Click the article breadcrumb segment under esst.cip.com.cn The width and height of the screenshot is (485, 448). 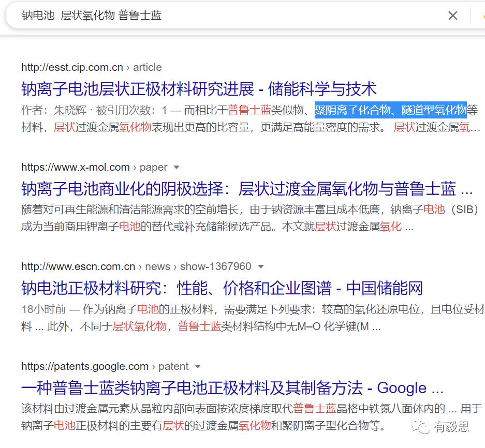pyautogui.click(x=148, y=67)
